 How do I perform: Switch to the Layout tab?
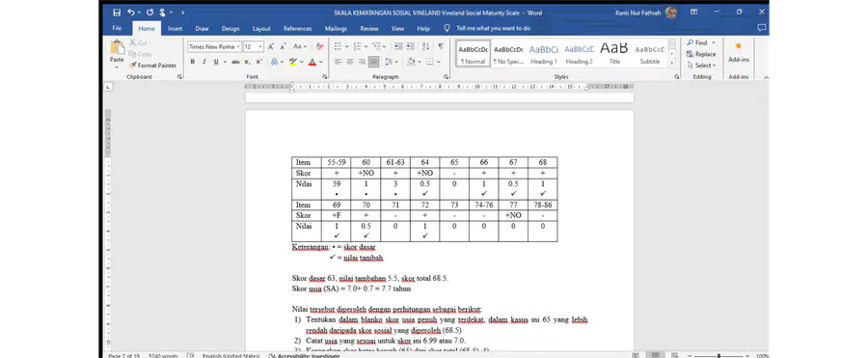tap(261, 28)
